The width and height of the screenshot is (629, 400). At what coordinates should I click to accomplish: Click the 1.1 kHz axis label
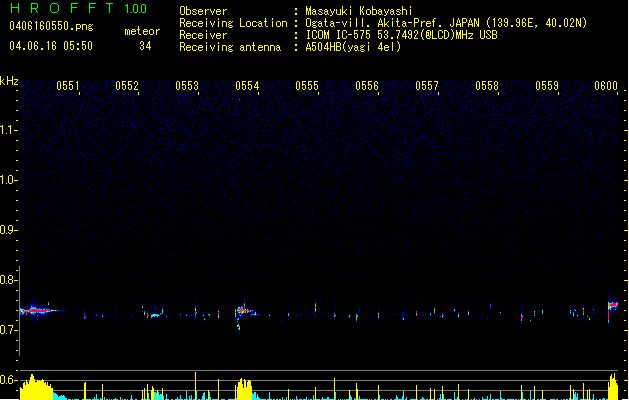[8, 130]
